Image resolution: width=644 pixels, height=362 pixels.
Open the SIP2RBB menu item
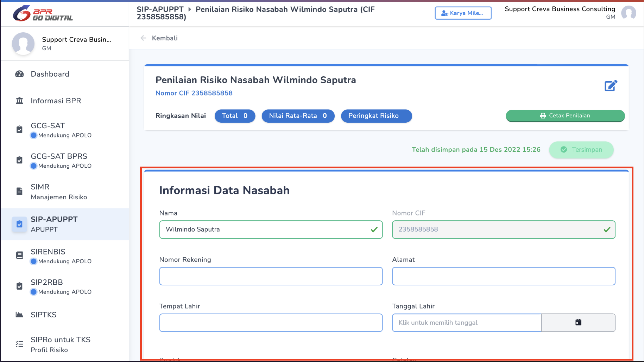coord(65,287)
